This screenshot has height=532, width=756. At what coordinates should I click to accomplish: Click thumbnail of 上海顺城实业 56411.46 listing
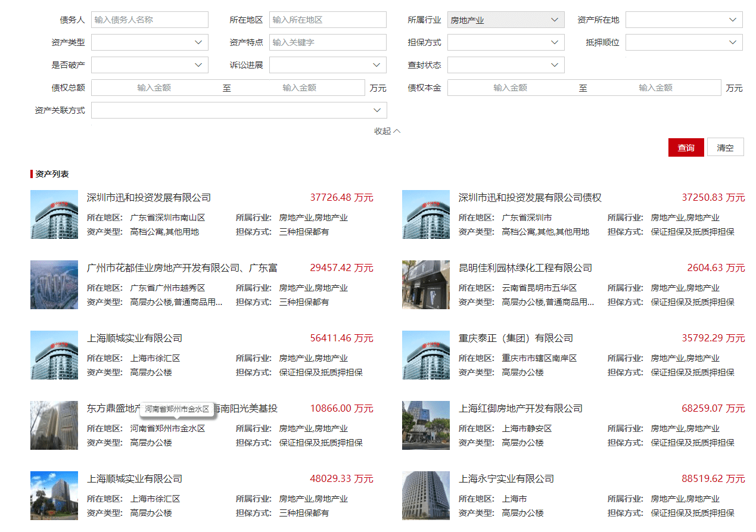[x=54, y=355]
